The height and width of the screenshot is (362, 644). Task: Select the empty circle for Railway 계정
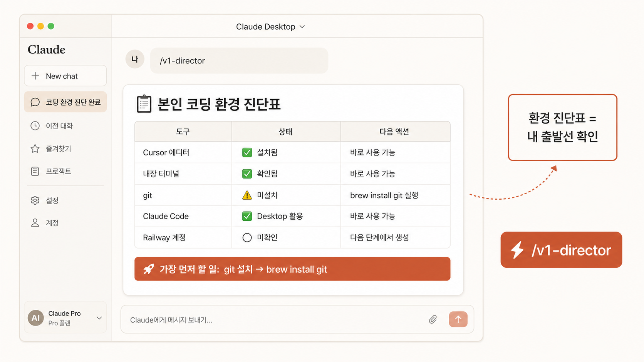tap(247, 237)
